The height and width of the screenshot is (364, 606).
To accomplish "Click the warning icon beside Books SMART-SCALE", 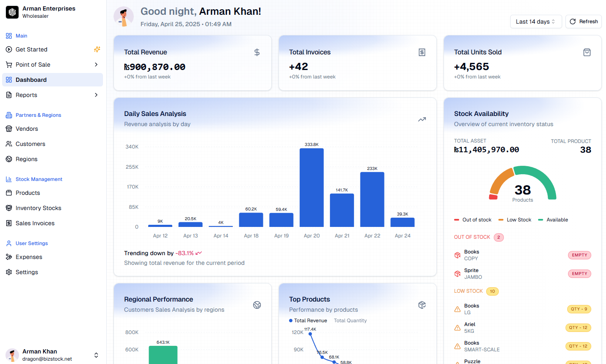I will coord(457,346).
